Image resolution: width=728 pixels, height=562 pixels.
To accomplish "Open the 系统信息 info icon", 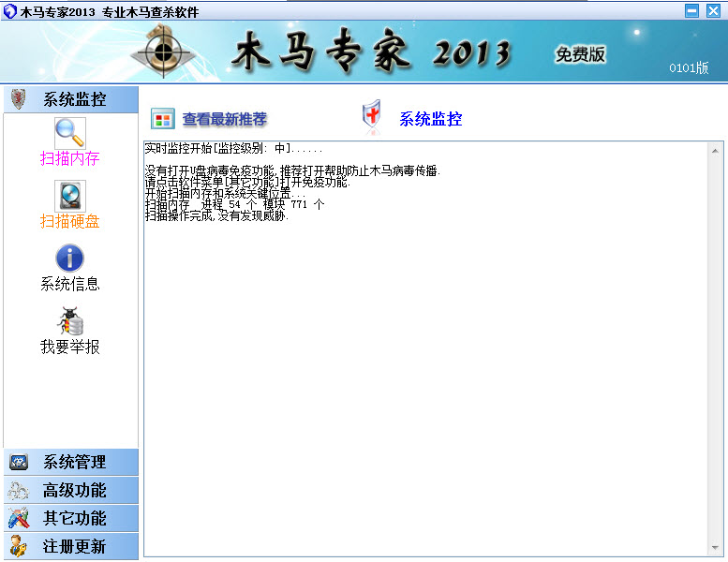I will click(x=70, y=258).
